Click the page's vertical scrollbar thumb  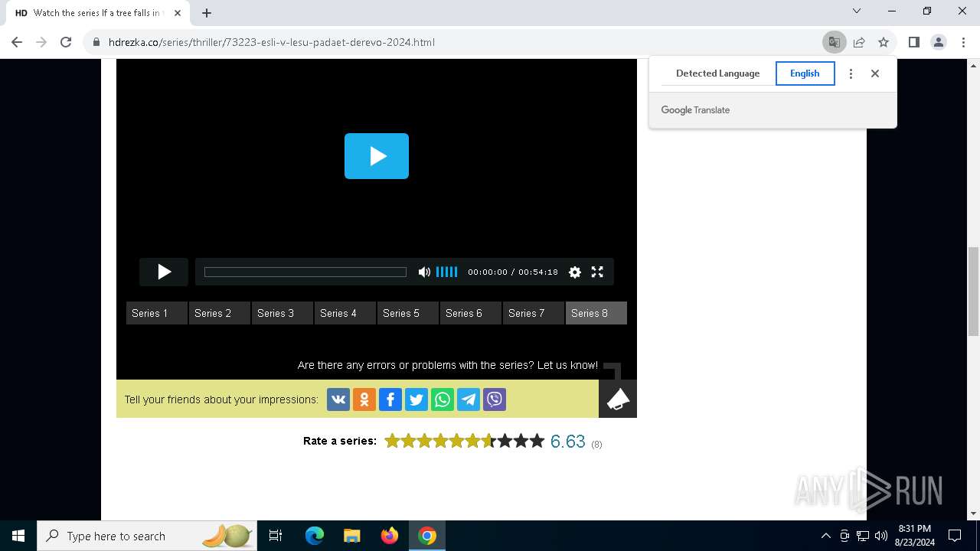click(x=974, y=292)
